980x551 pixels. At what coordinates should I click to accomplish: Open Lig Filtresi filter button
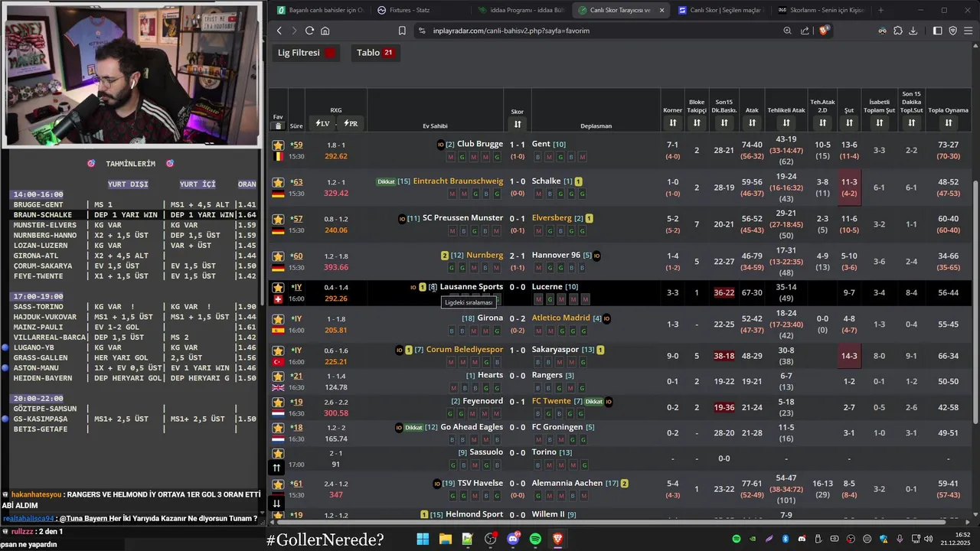tap(306, 53)
